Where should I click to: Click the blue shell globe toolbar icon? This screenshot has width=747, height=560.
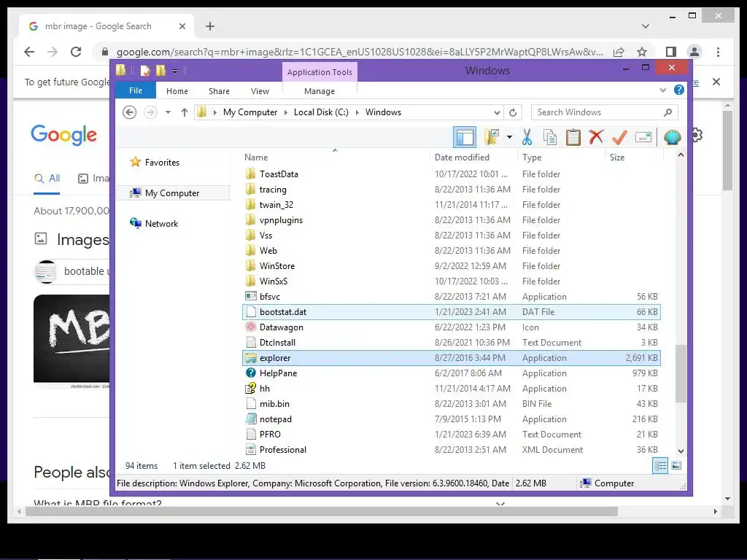[672, 137]
